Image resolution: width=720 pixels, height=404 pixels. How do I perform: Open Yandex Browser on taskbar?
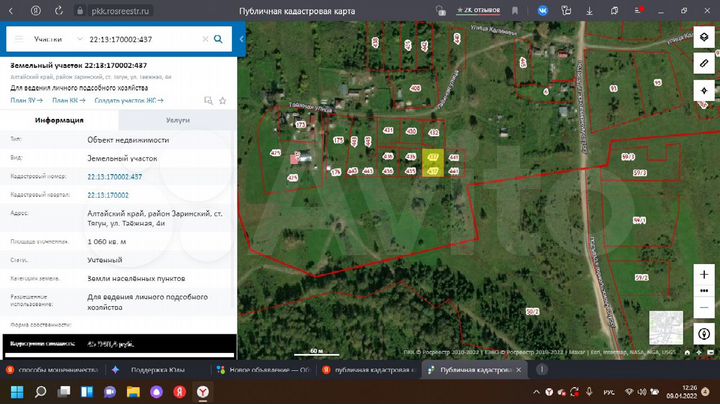tap(202, 392)
